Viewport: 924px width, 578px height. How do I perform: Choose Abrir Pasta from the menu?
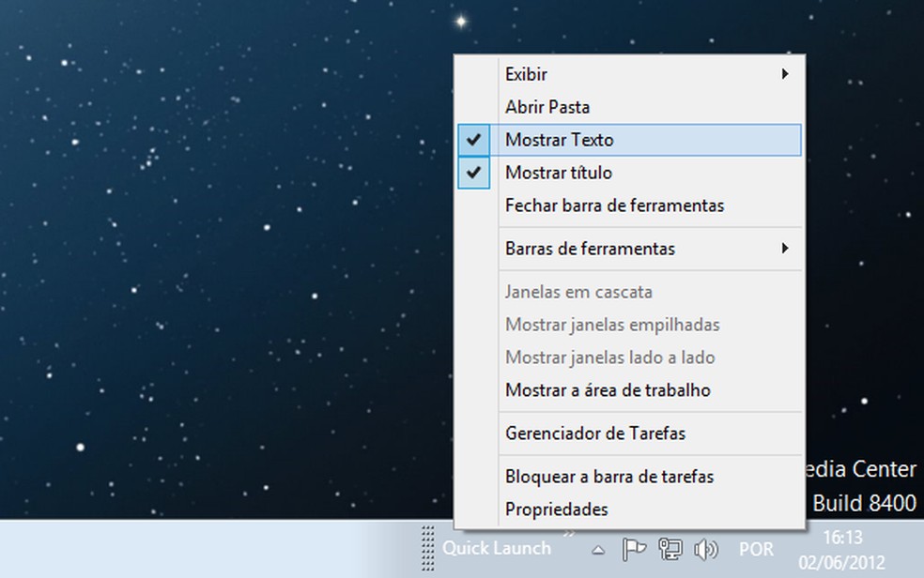pos(629,107)
